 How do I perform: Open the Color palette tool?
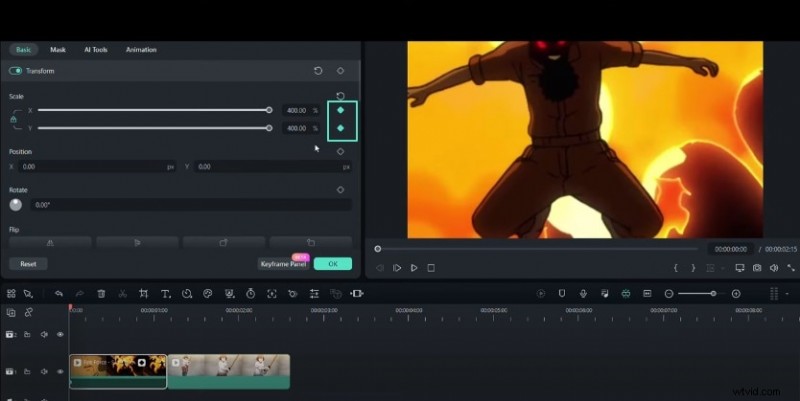(x=208, y=293)
